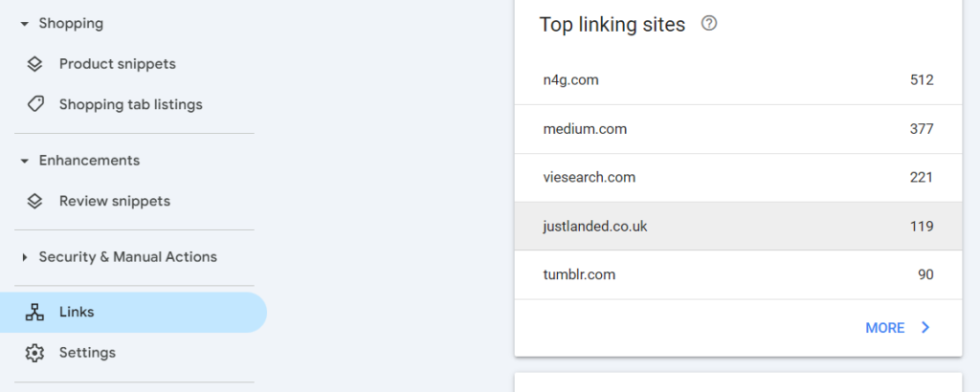Open help icon beside Top linking sites
This screenshot has height=392, width=980.
(x=709, y=24)
